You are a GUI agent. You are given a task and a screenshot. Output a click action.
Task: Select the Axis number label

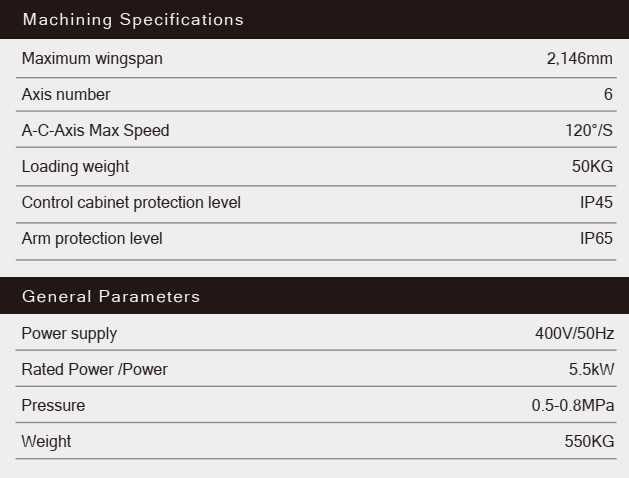point(66,95)
